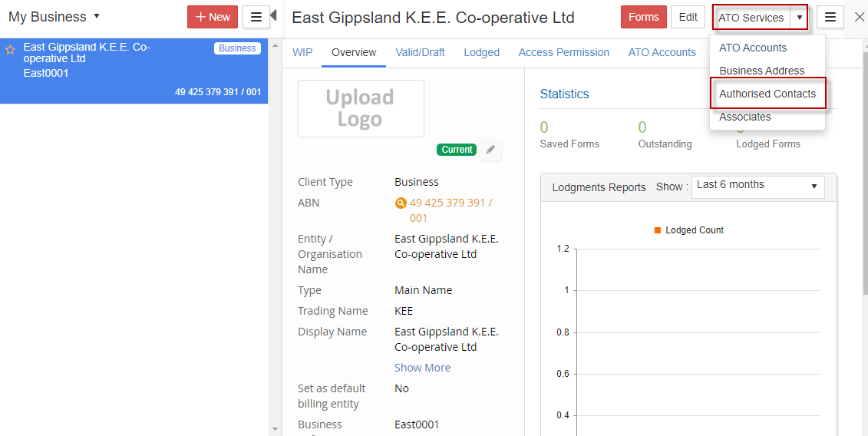868x436 pixels.
Task: Switch to the WIP tab
Action: tap(302, 52)
